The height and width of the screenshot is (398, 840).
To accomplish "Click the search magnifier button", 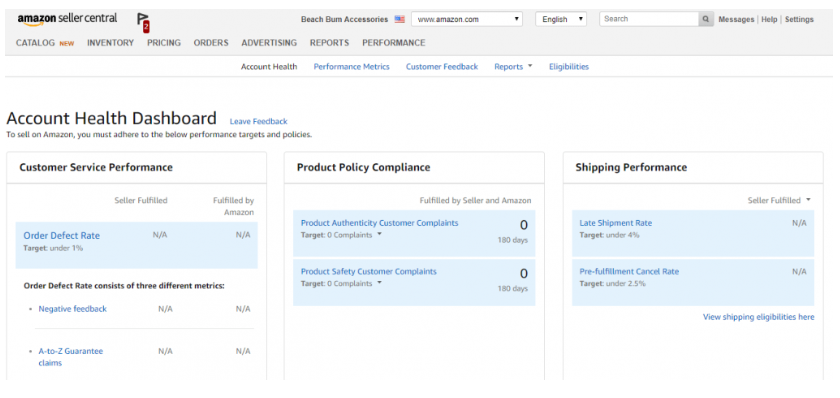I will click(706, 19).
